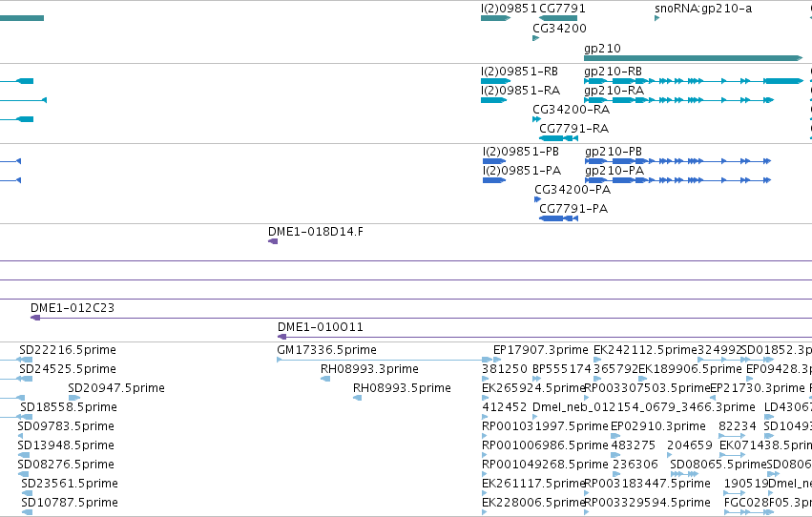Select the SD24525.5prime EST label
The width and height of the screenshot is (812, 517).
pos(68,369)
